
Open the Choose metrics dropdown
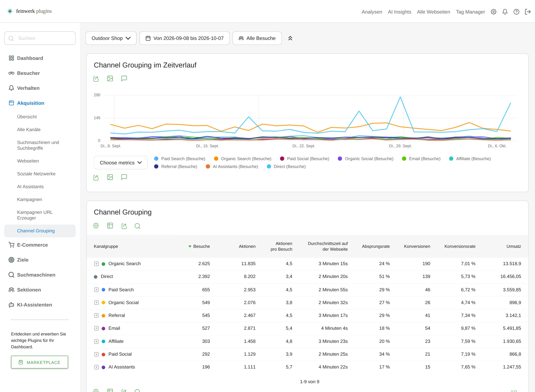pos(121,163)
